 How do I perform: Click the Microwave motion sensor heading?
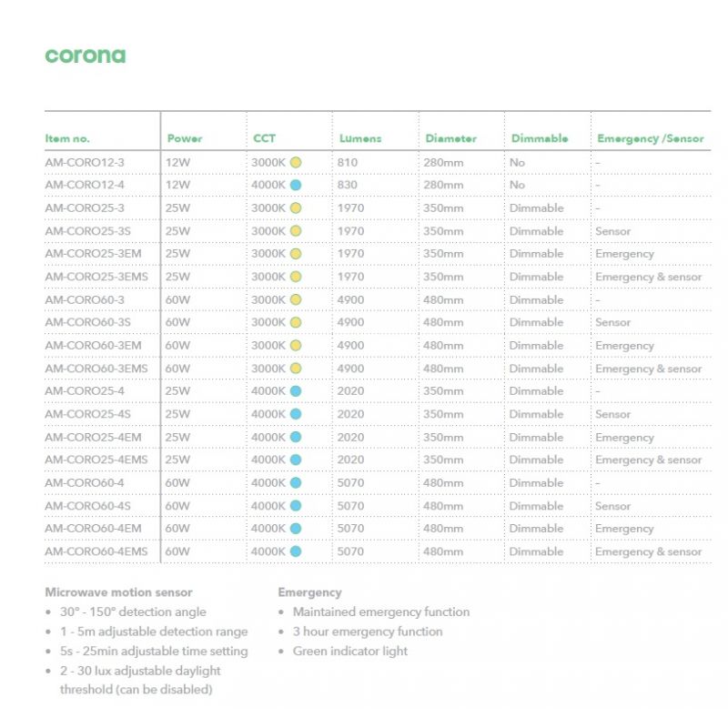point(118,592)
